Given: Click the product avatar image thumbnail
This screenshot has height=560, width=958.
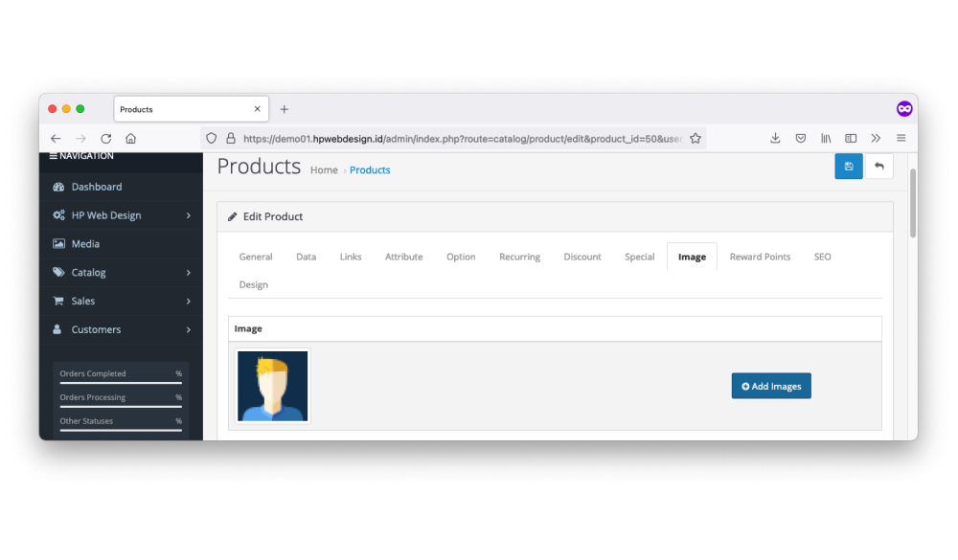Looking at the screenshot, I should 273,386.
